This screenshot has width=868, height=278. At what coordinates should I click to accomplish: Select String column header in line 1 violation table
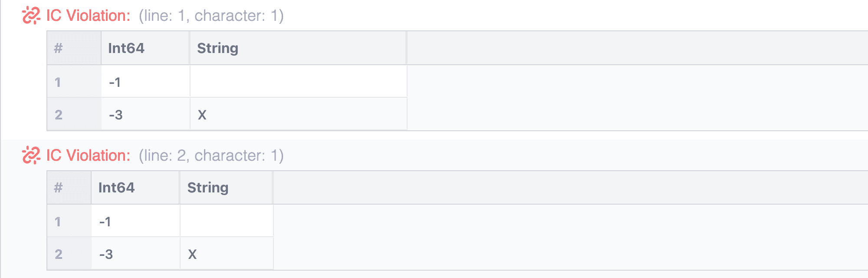click(x=217, y=48)
